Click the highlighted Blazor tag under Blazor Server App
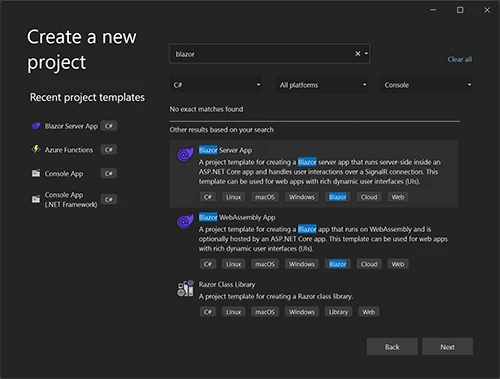The image size is (500, 379). coord(338,197)
